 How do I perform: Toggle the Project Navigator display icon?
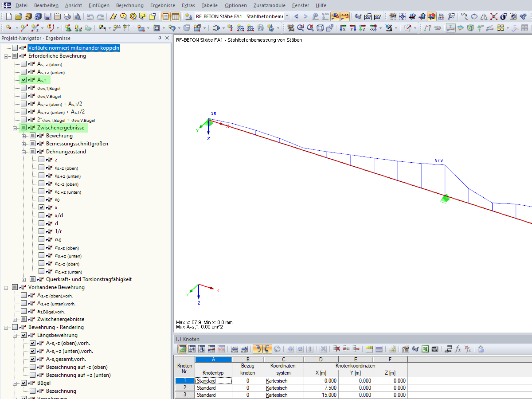click(x=165, y=16)
